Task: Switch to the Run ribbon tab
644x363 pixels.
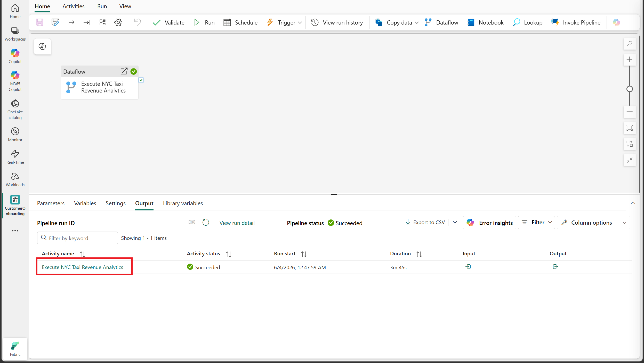Action: click(x=102, y=6)
